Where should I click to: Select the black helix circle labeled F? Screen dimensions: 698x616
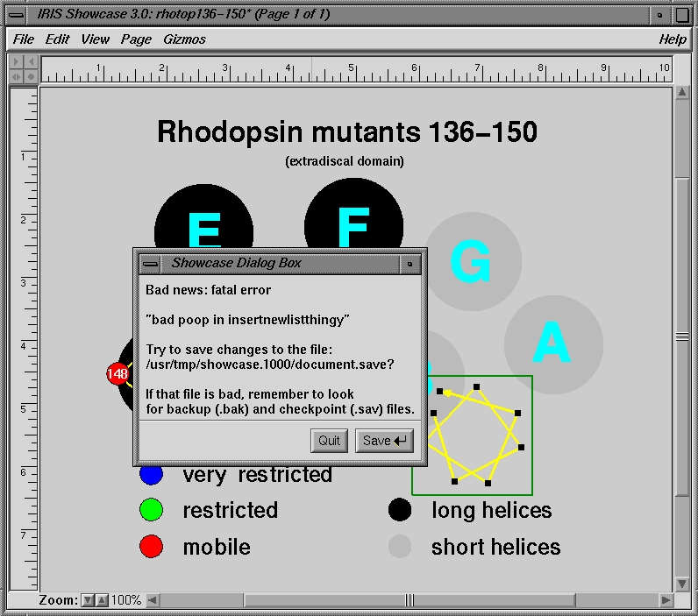click(x=354, y=213)
